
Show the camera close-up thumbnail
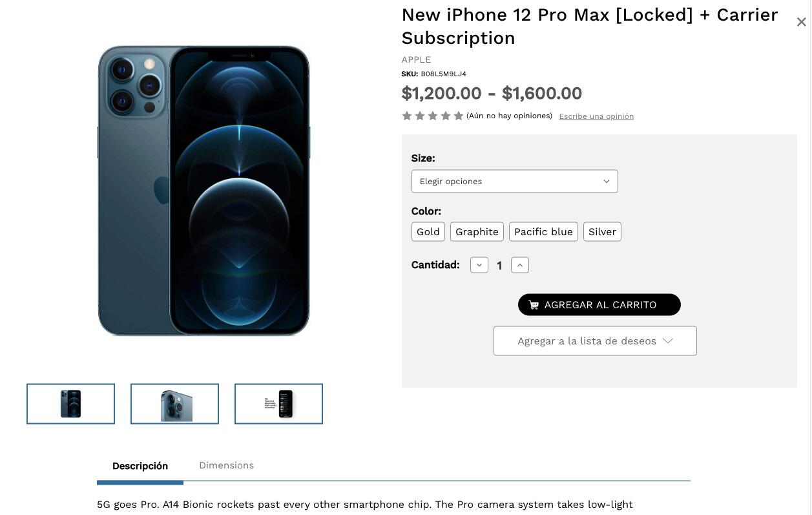click(x=174, y=404)
